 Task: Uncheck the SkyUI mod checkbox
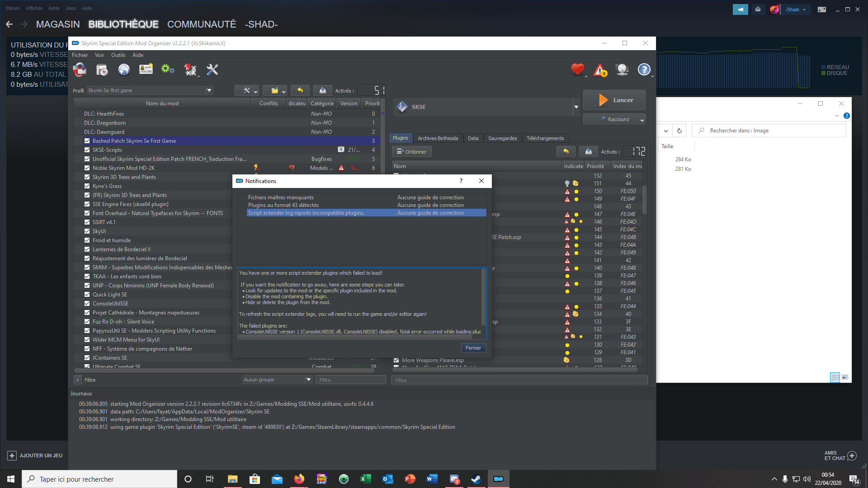click(x=87, y=231)
